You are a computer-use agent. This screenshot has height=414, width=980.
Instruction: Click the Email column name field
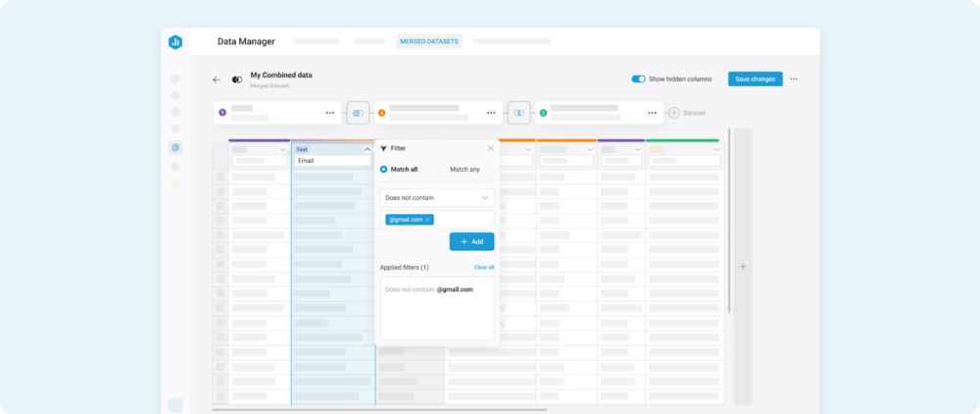pyautogui.click(x=333, y=161)
